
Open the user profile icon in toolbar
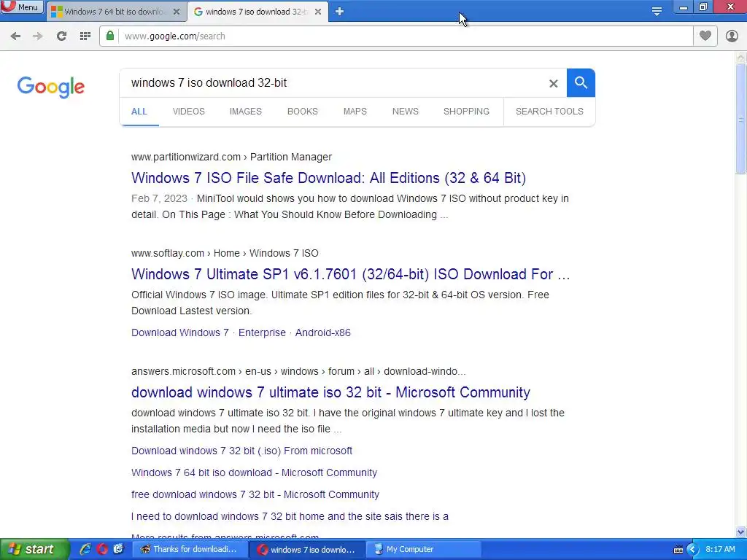tap(732, 36)
